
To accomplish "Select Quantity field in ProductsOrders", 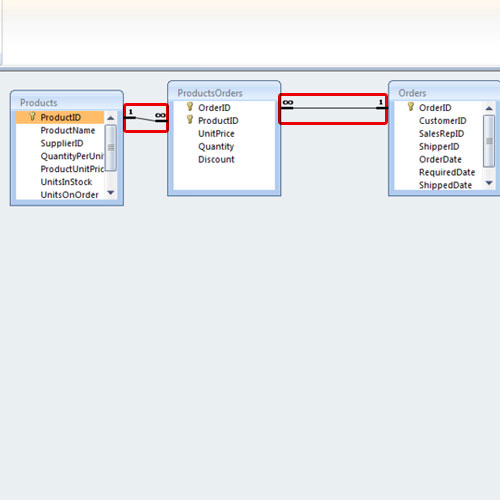I will pos(216,147).
